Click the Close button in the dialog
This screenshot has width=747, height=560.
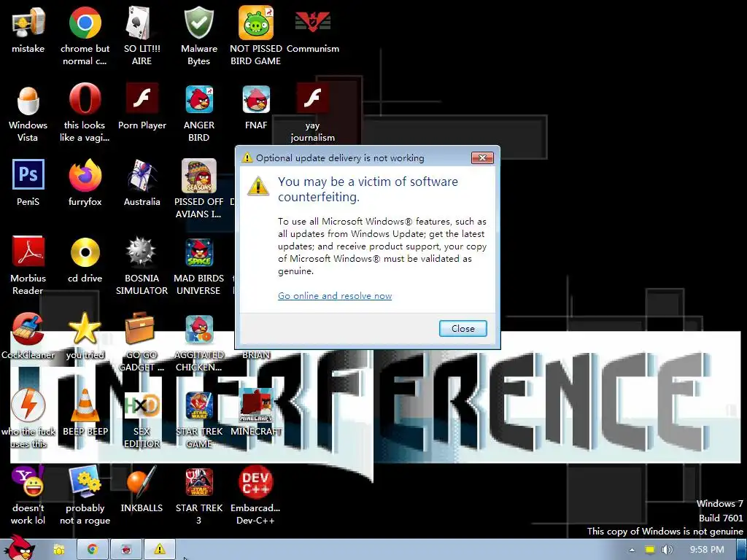(x=462, y=329)
